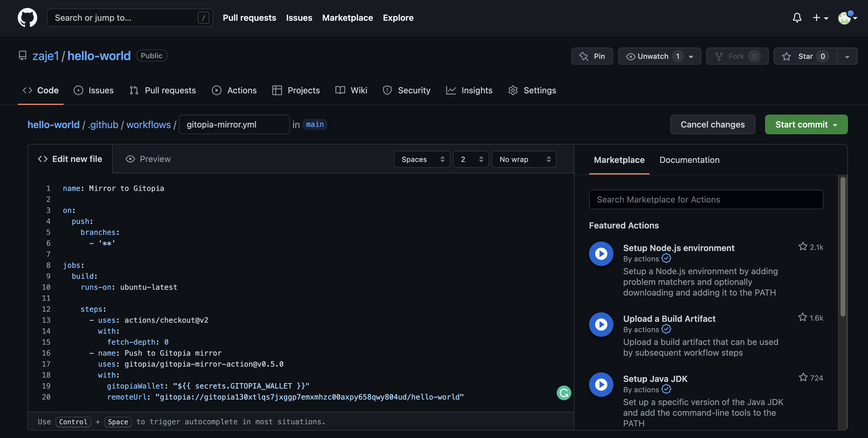
Task: Open GitHub home via the Octocat logo
Action: coord(27,17)
